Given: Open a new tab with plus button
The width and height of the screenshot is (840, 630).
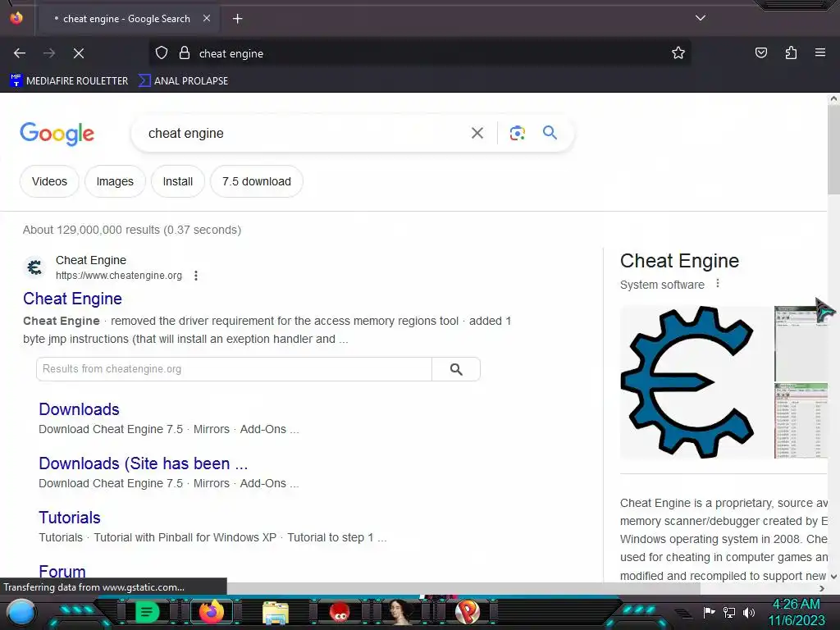Looking at the screenshot, I should tap(237, 19).
